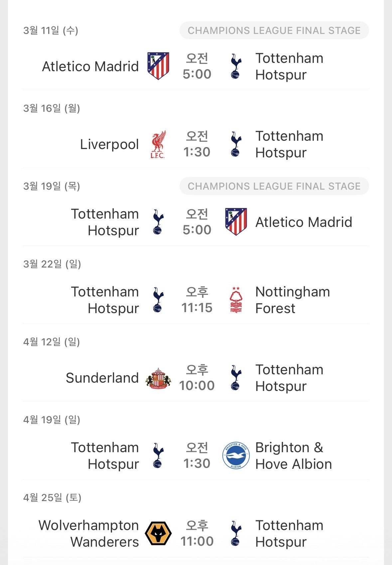The image size is (392, 565).
Task: Tap the Tottenham cockerel logo in Sunderland match
Action: coord(236,378)
